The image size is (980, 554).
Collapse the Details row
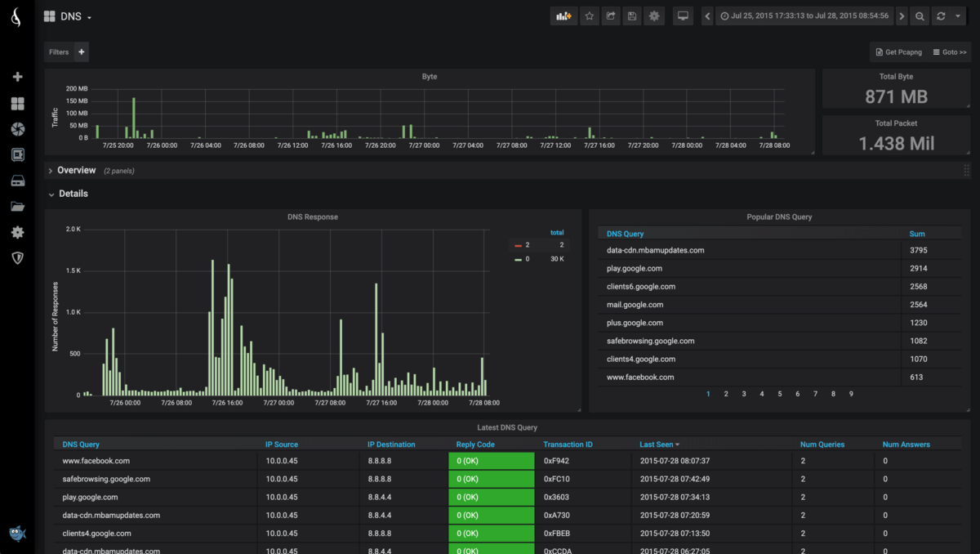[73, 194]
